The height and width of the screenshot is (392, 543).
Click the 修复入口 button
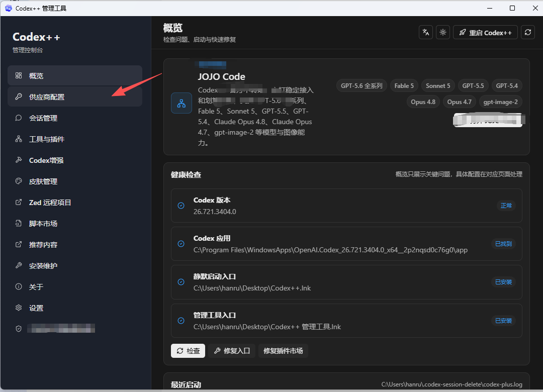[232, 351]
